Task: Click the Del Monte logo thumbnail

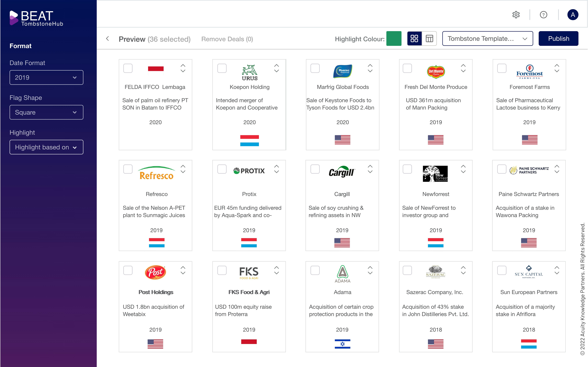Action: tap(436, 72)
